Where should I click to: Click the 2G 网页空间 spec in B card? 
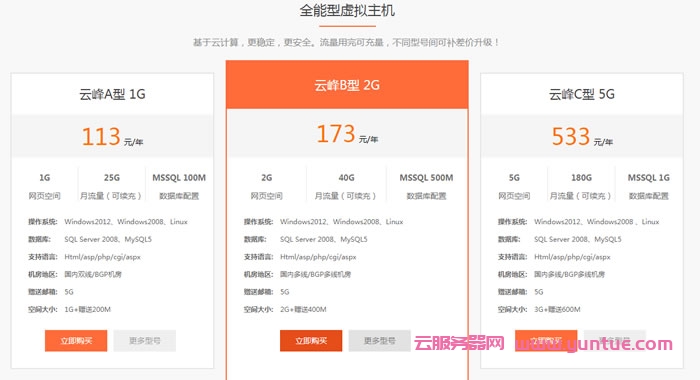(267, 186)
